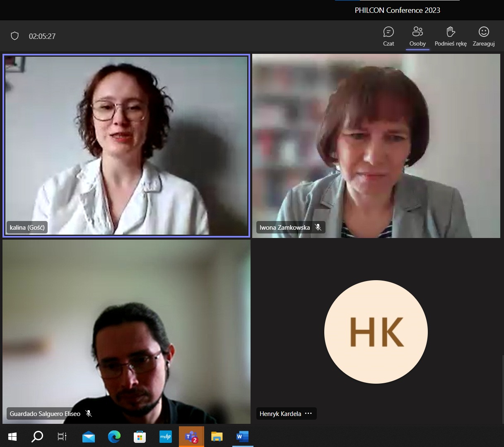504x447 pixels.
Task: Select kalina's (Gość) video tile
Action: 126,146
